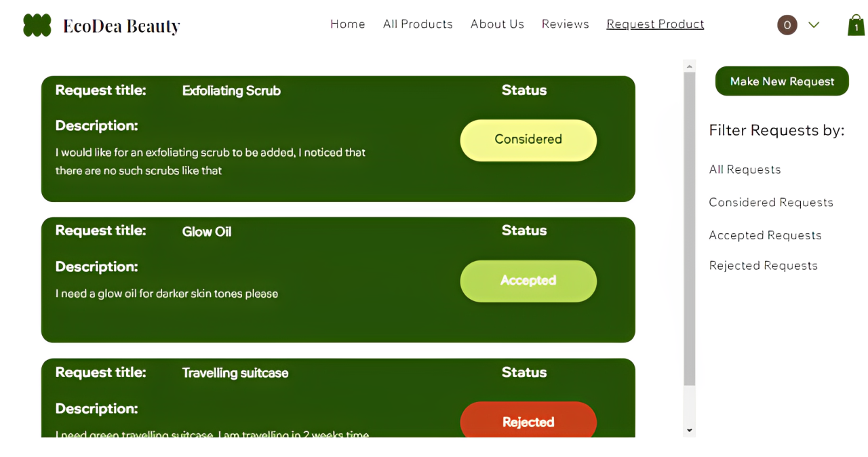The width and height of the screenshot is (868, 457).
Task: Click the brown circular profile avatar
Action: 787,24
